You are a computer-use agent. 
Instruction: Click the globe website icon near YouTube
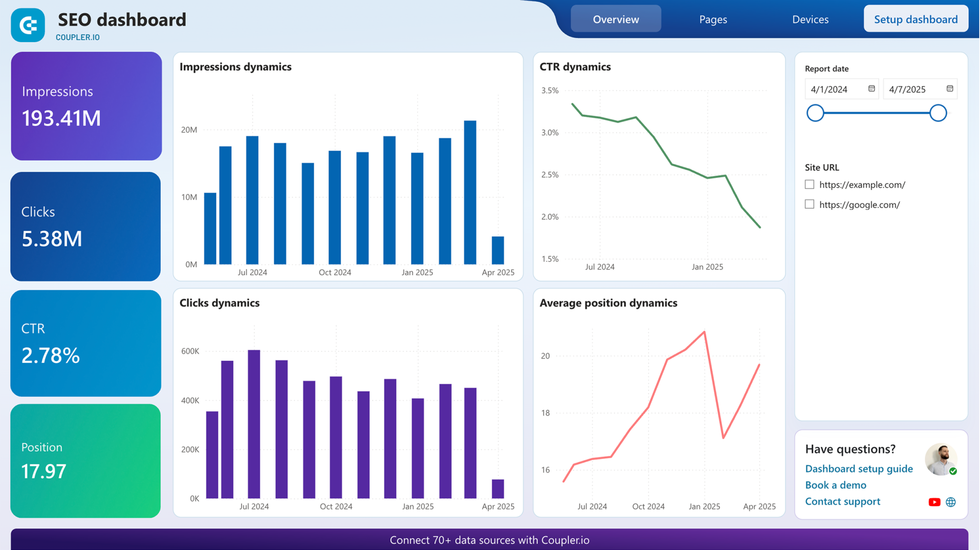tap(950, 502)
